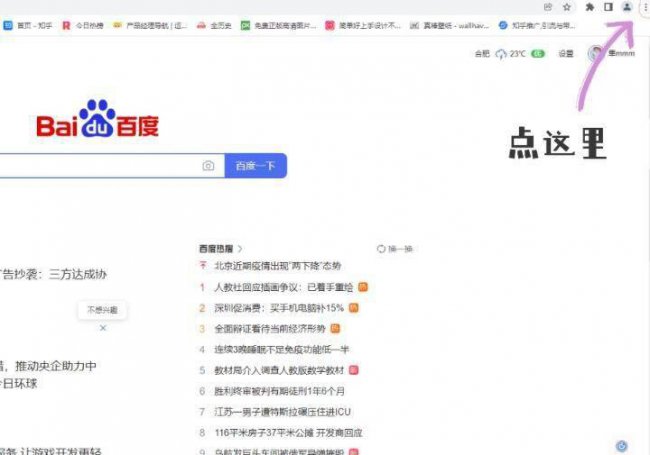Open the 知乎推广引流 bookmark
The image size is (650, 455).
(537, 26)
